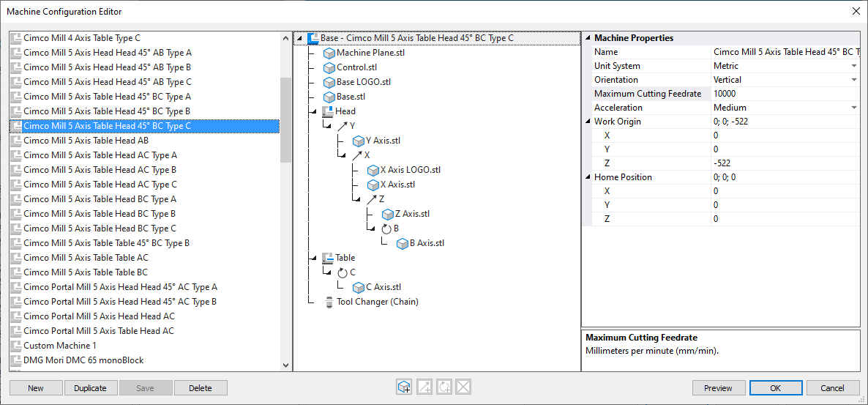Click the X linear axis arrow icon

(x=357, y=155)
